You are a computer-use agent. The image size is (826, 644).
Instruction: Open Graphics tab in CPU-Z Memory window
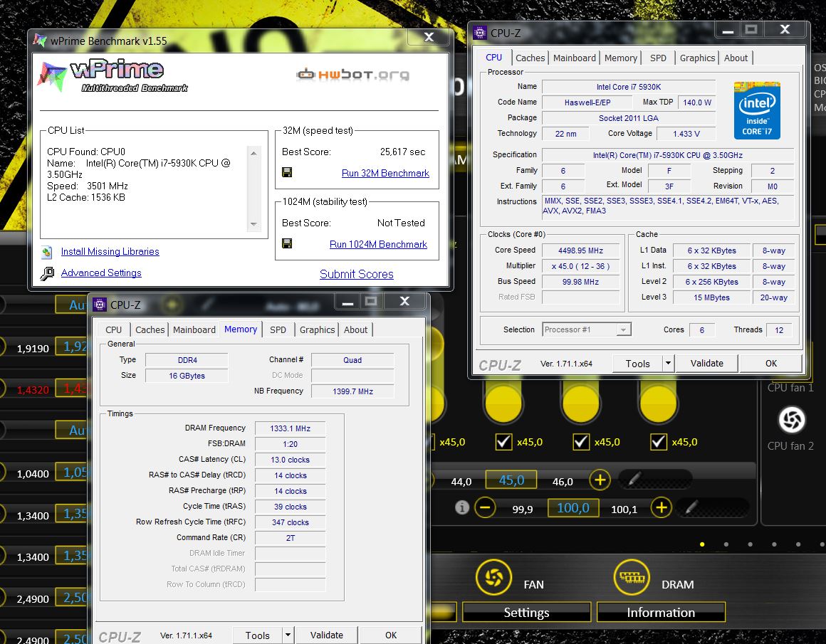click(317, 329)
